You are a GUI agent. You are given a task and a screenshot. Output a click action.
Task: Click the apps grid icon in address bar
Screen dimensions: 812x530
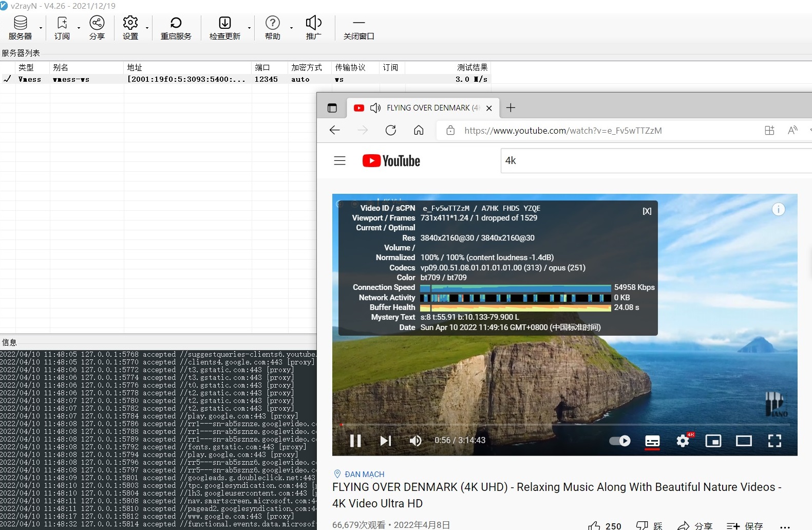[x=769, y=130]
